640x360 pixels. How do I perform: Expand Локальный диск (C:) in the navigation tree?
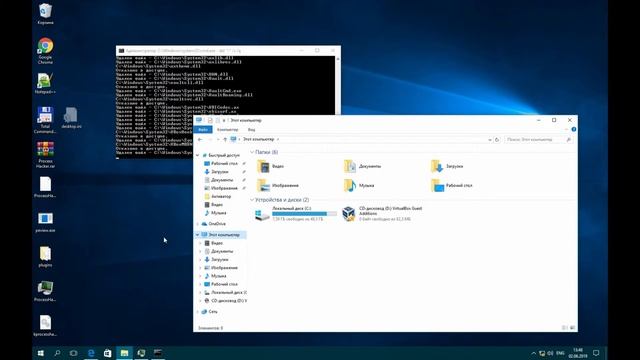tap(200, 293)
